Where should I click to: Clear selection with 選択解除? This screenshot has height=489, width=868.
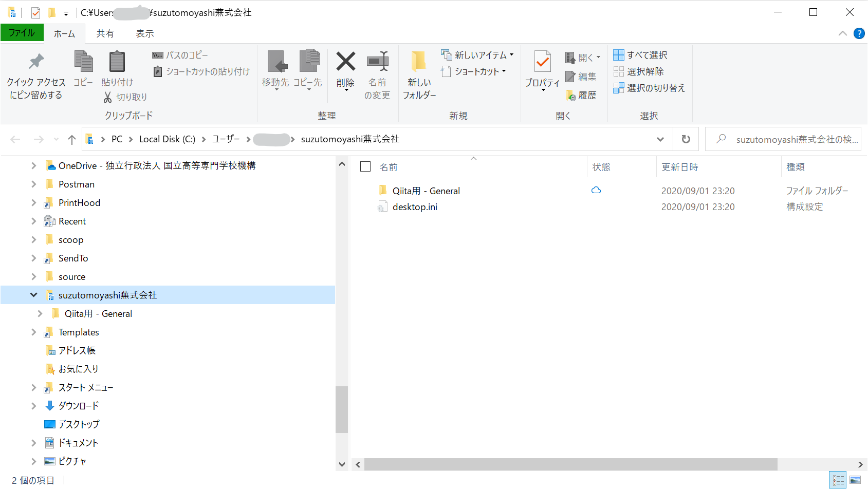click(639, 71)
